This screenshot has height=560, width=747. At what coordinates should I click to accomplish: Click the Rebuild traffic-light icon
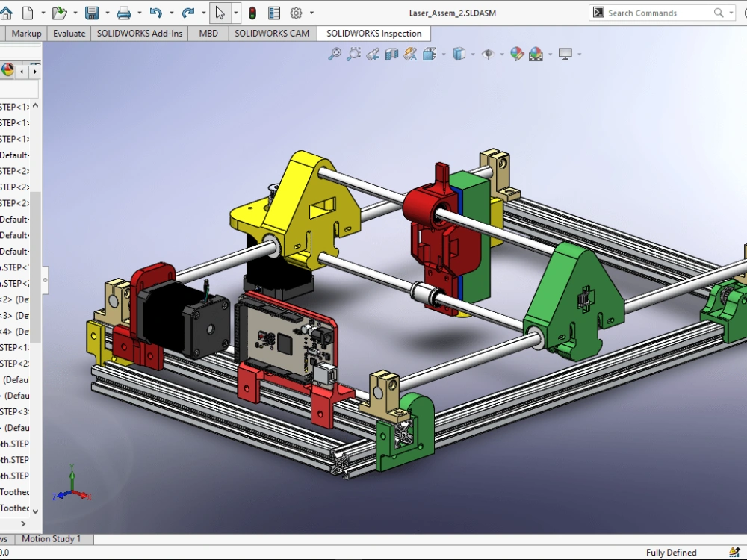(252, 13)
